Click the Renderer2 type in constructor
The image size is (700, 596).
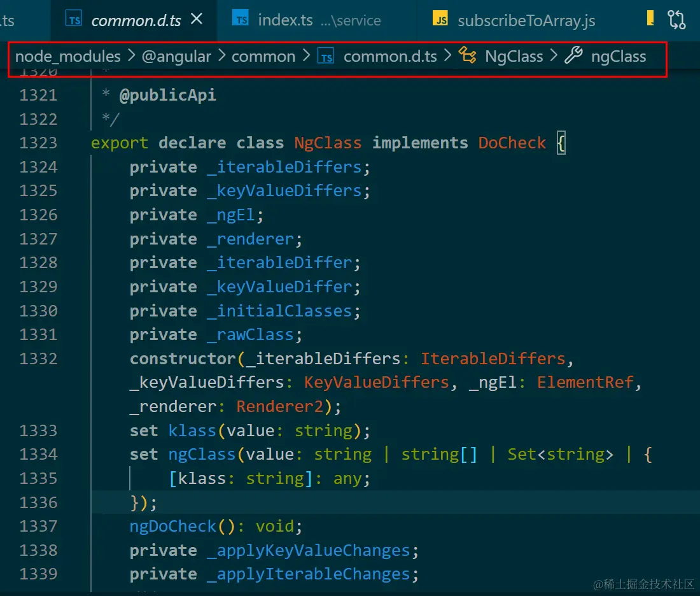click(280, 407)
